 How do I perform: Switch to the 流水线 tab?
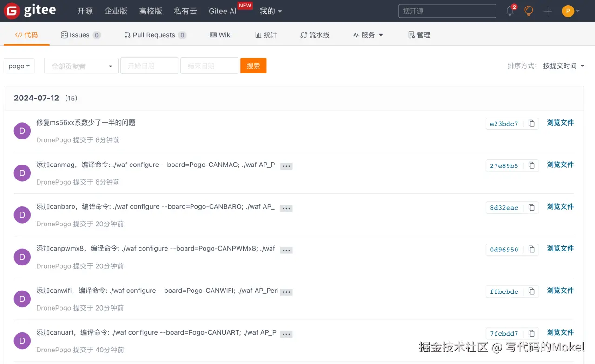(x=315, y=35)
